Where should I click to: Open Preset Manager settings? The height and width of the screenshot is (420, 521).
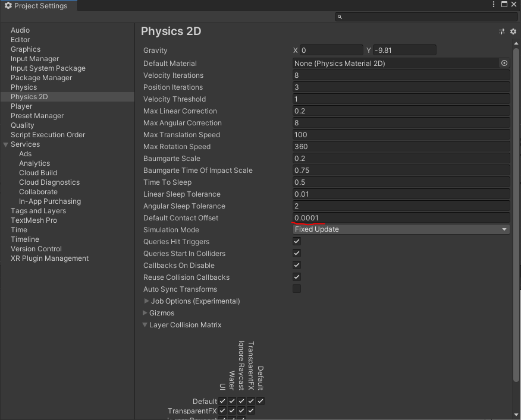[x=37, y=116]
